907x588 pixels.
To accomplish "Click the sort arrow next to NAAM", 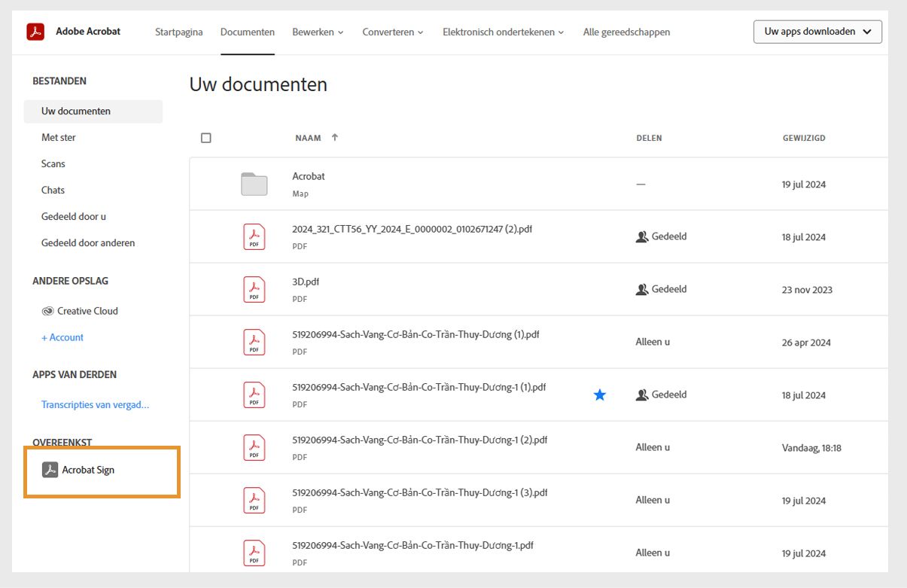I will point(335,138).
